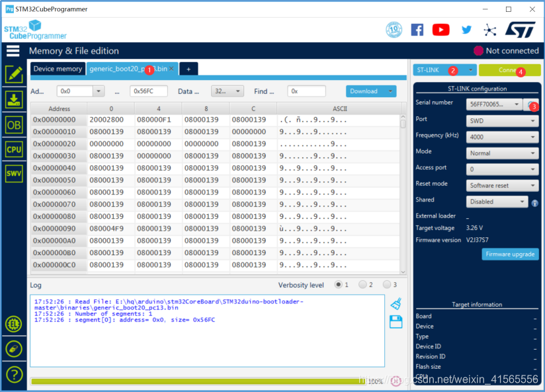The width and height of the screenshot is (545, 392).
Task: Open ST YouTube channel icon
Action: pos(440,30)
